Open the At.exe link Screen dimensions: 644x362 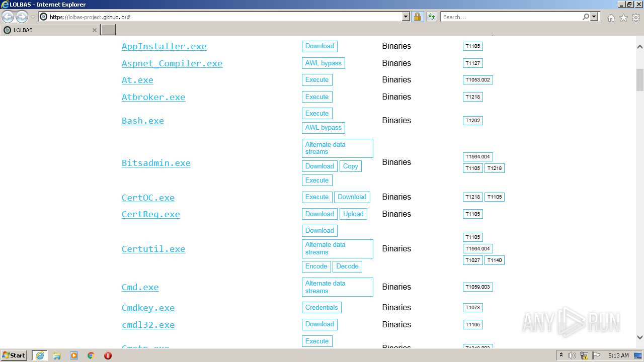pos(137,80)
